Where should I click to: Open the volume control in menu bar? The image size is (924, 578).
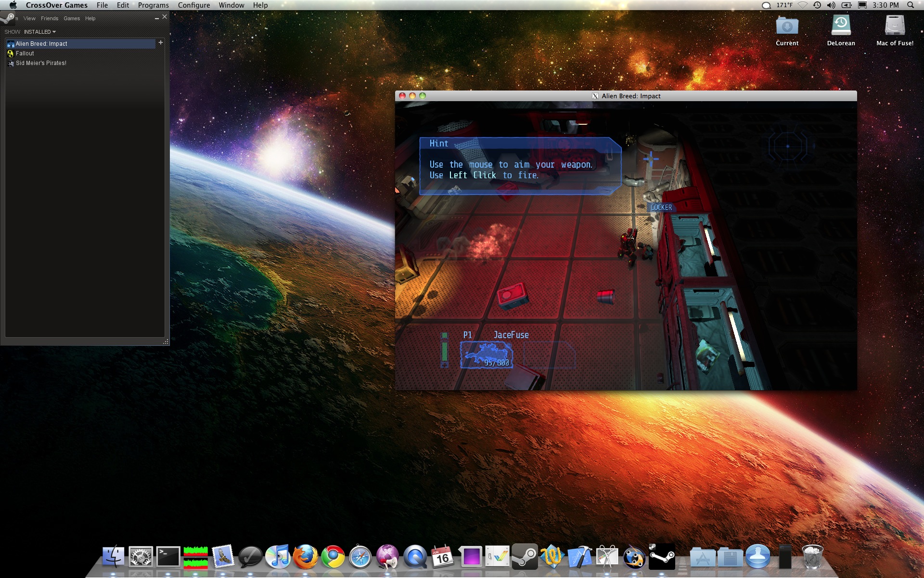[x=831, y=5]
